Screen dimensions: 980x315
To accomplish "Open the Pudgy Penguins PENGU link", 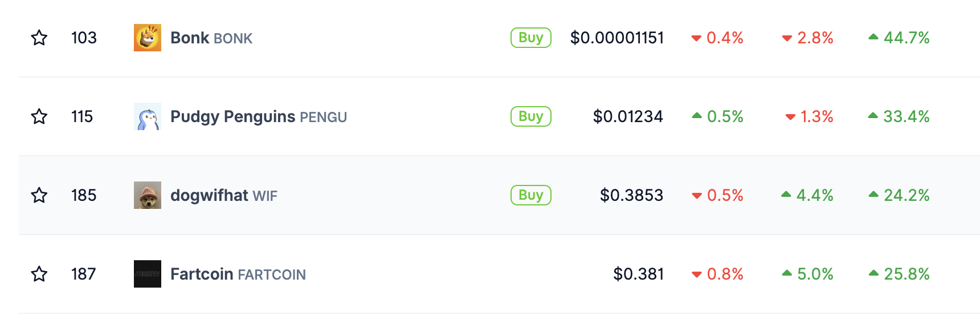I will 258,116.
